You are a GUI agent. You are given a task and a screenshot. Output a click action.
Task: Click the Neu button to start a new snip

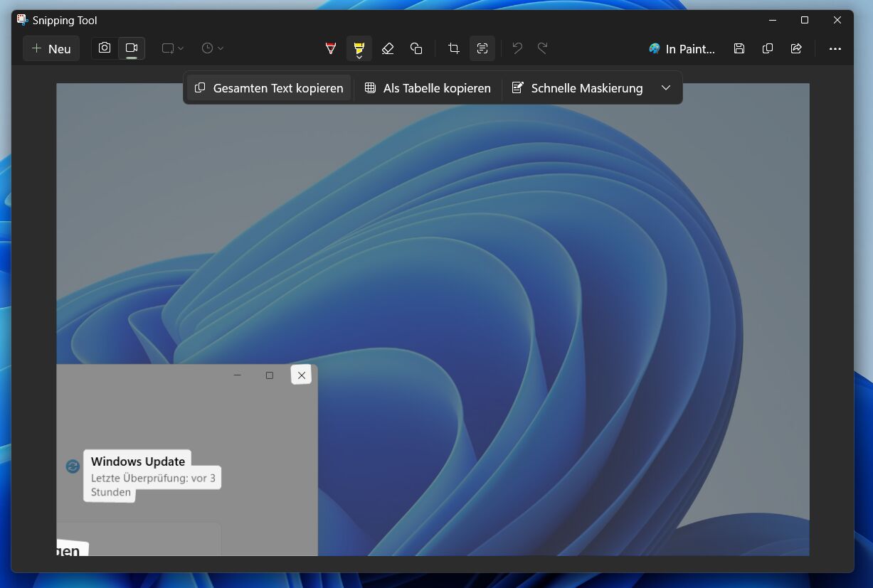tap(51, 49)
